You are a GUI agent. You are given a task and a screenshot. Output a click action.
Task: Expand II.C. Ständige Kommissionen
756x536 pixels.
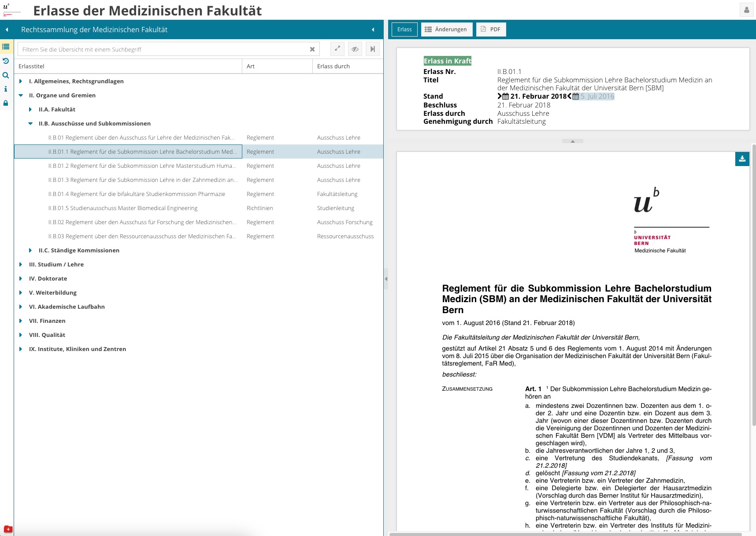30,251
